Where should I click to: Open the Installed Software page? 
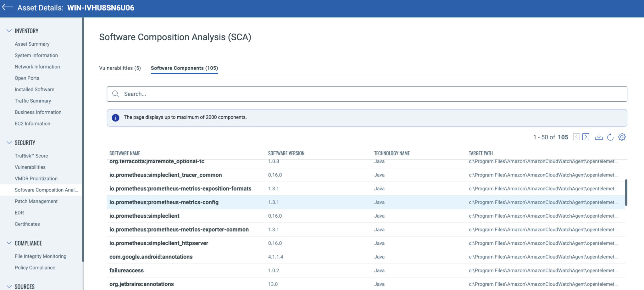(34, 89)
